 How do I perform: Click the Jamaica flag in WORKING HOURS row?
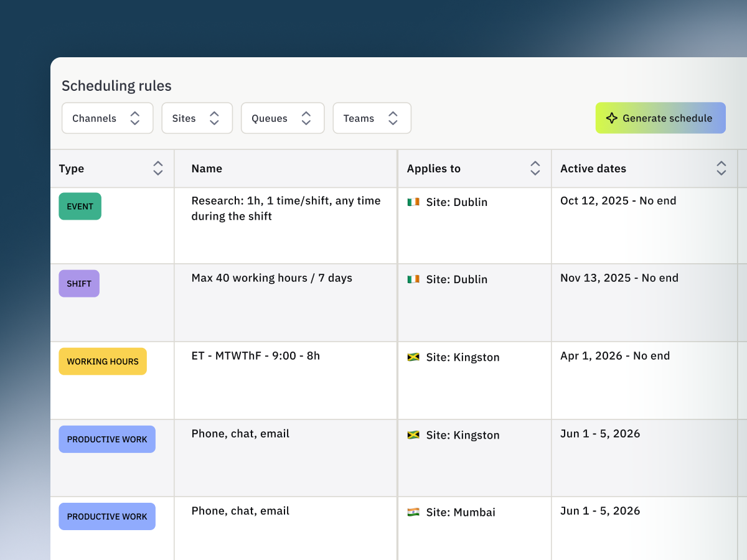click(413, 357)
